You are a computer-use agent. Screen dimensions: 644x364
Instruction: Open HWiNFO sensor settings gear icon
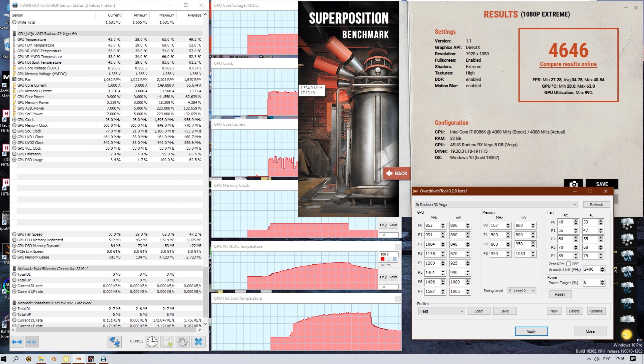pos(183,341)
